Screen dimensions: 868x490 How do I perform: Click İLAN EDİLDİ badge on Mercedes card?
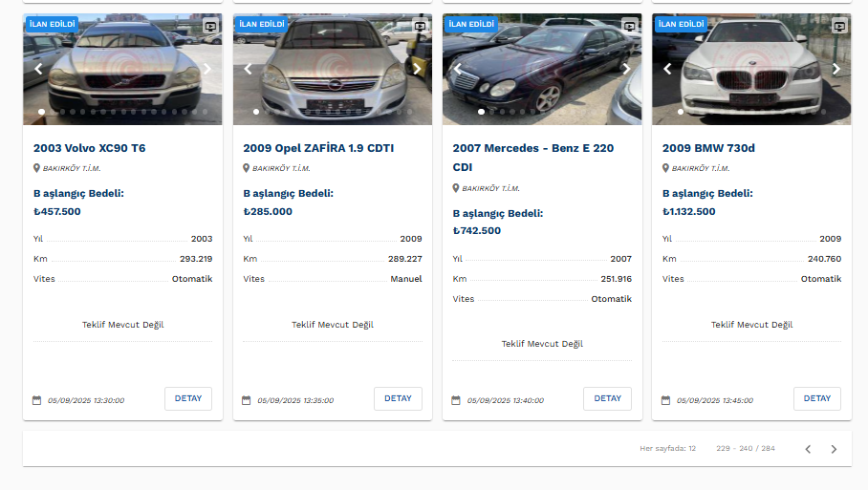pyautogui.click(x=471, y=24)
